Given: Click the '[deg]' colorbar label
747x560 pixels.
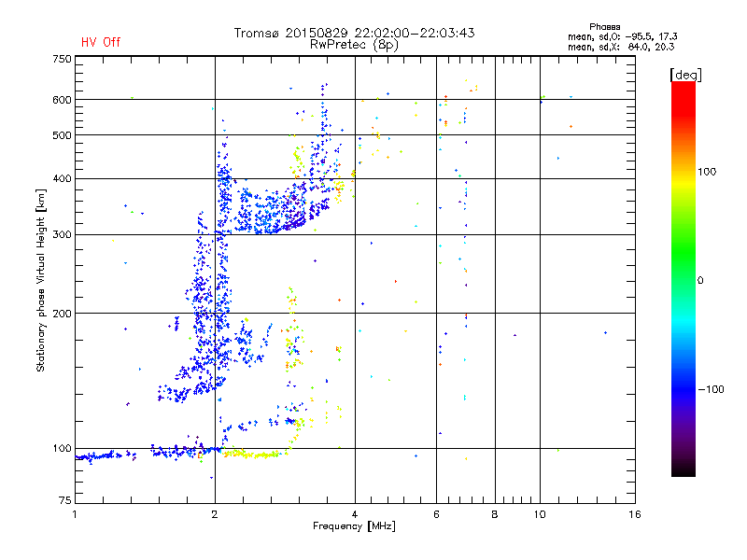Looking at the screenshot, I should click(x=685, y=75).
